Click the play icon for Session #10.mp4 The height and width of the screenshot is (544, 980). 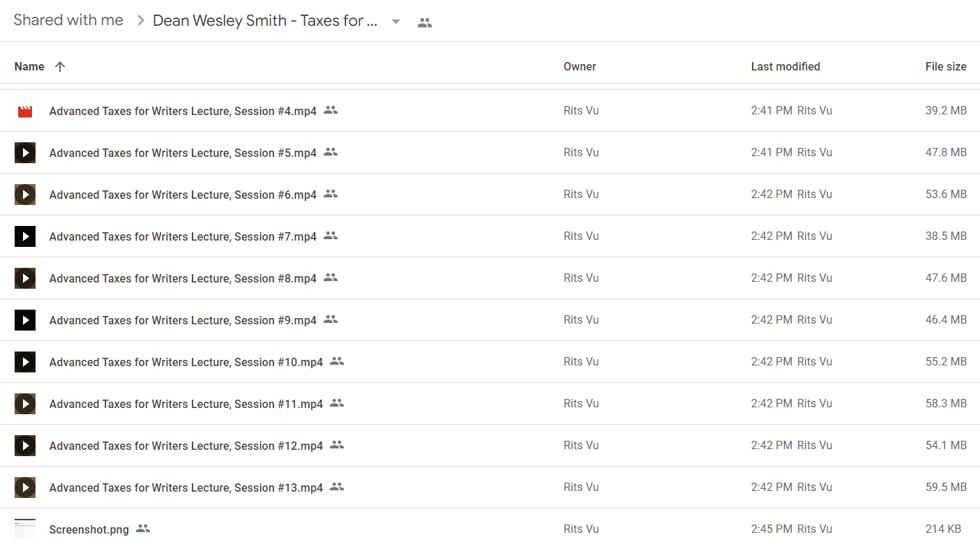point(25,362)
